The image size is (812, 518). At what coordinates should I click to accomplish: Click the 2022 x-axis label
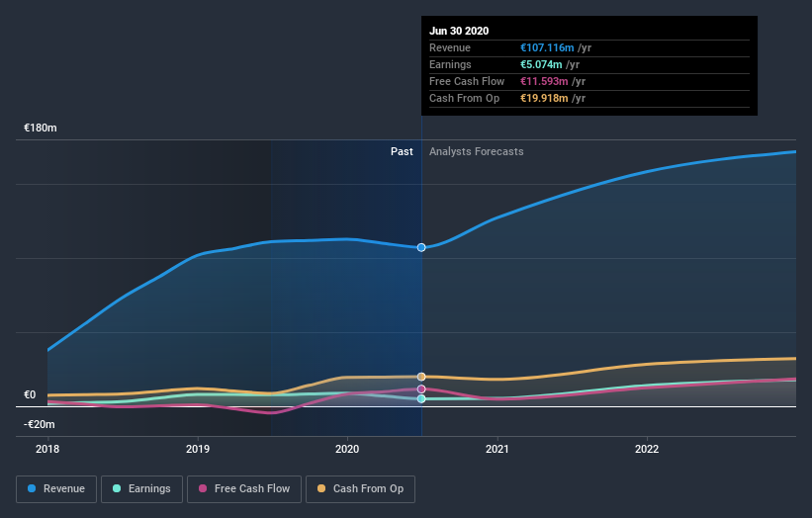pos(647,449)
